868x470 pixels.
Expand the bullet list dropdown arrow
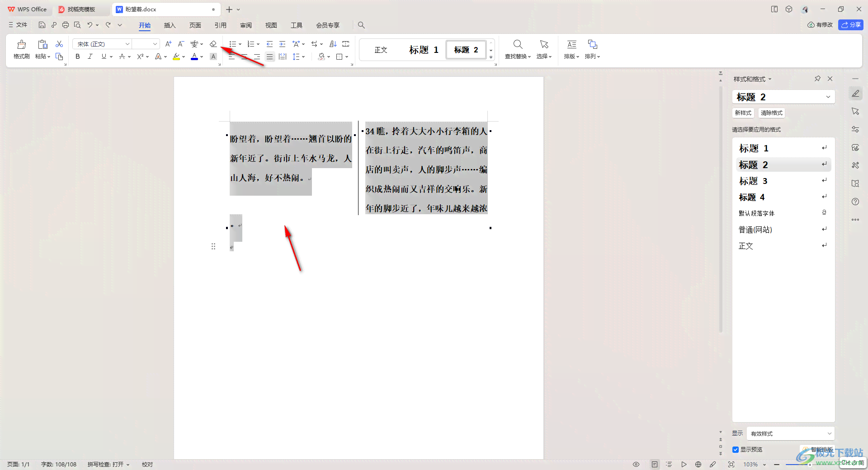tap(240, 44)
